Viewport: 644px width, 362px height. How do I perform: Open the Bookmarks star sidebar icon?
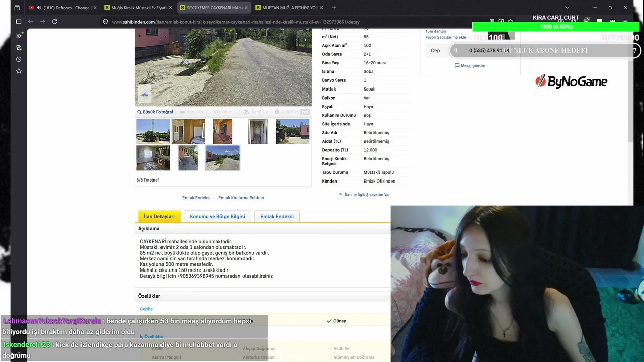(19, 71)
